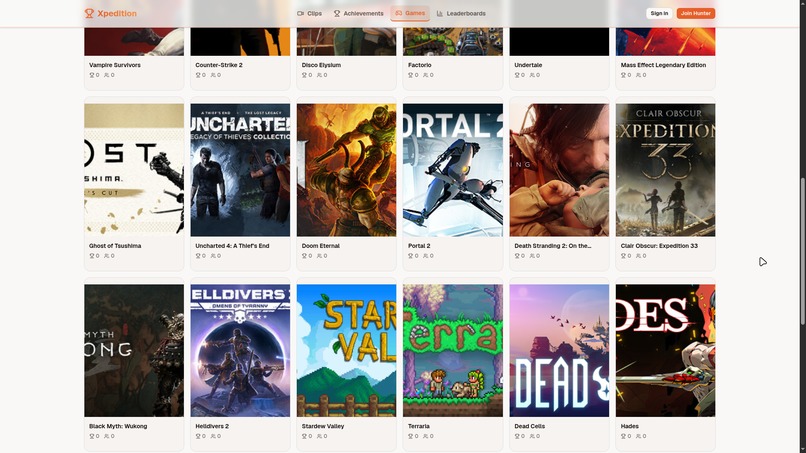Open the Dead Cells cover art

pos(559,351)
